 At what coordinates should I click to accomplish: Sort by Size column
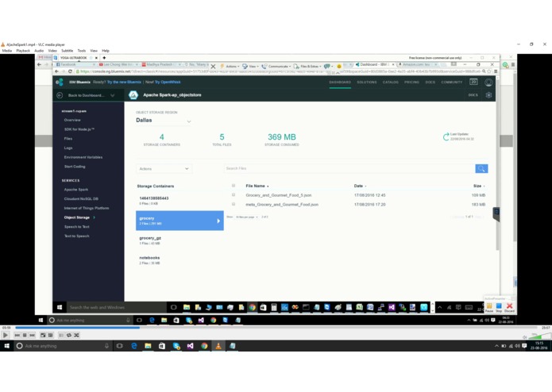(479, 186)
